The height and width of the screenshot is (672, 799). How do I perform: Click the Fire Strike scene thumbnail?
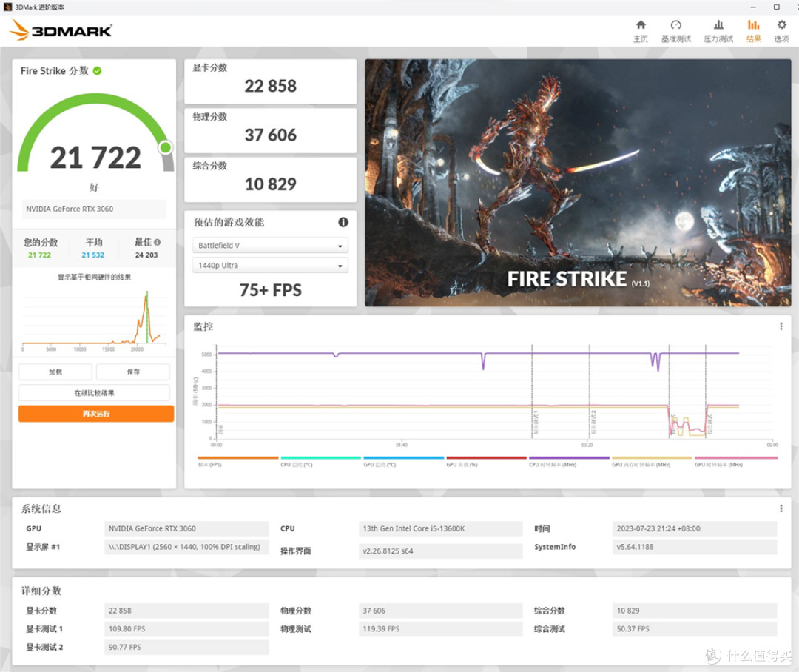pyautogui.click(x=578, y=183)
